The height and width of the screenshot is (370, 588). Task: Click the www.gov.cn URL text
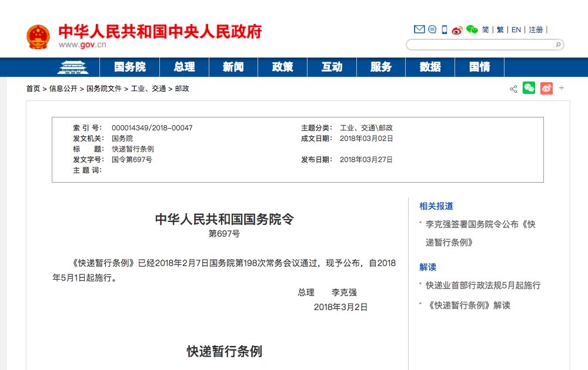click(x=82, y=45)
